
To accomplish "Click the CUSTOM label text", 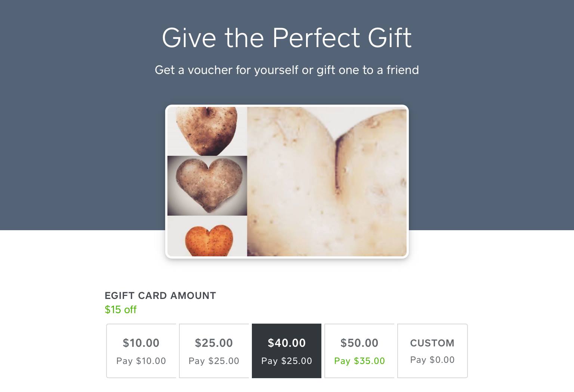I will pos(432,343).
